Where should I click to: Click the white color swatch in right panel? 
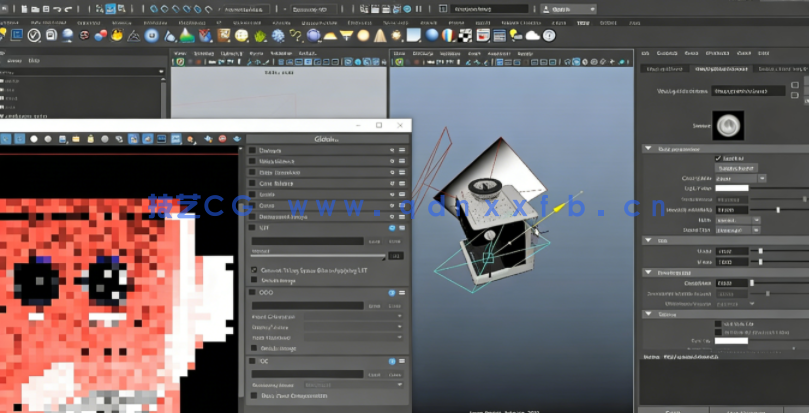click(x=732, y=188)
